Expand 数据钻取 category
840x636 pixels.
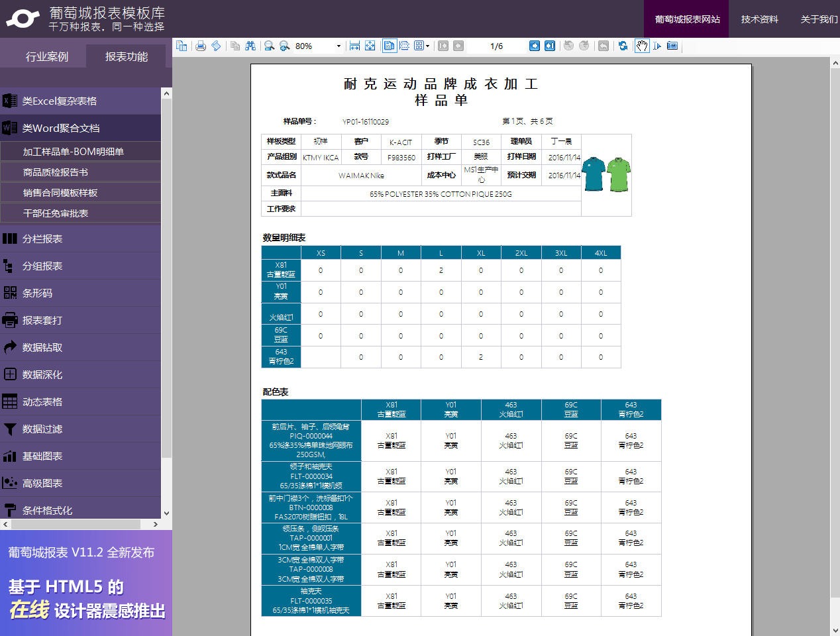click(x=80, y=347)
